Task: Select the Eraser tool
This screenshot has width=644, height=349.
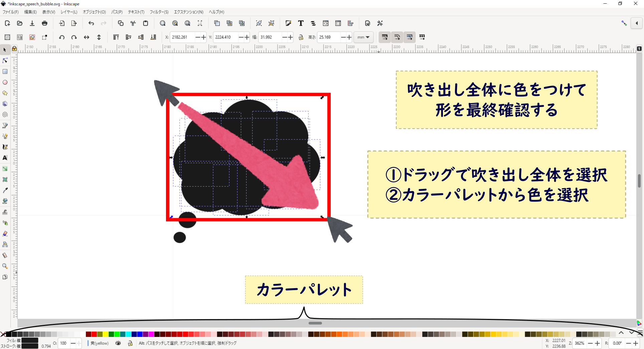Action: tap(5, 233)
